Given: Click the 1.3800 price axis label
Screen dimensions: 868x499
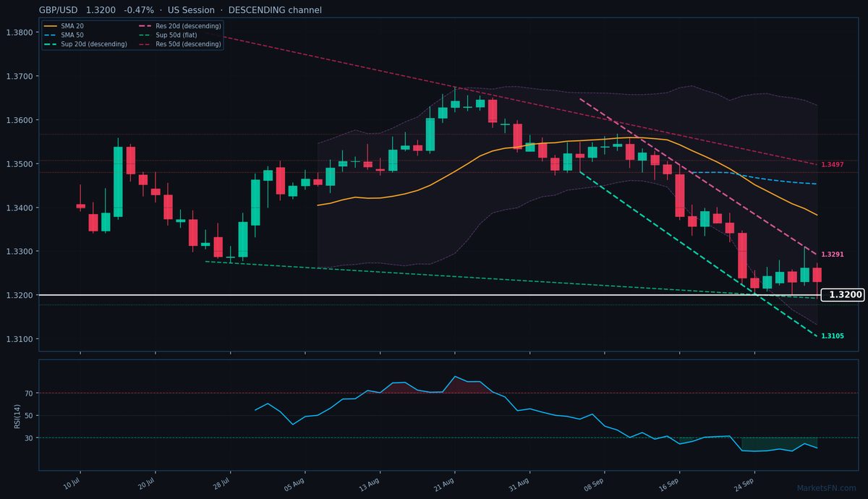Looking at the screenshot, I should pos(19,33).
